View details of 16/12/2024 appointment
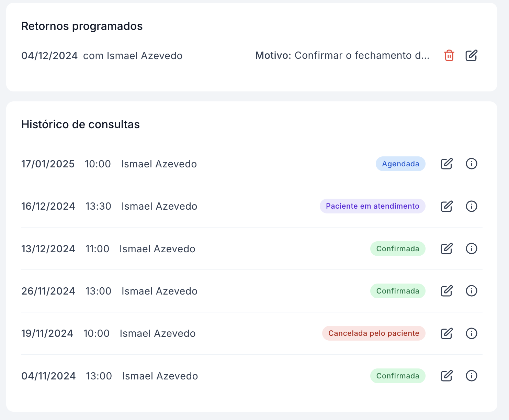 pyautogui.click(x=471, y=206)
